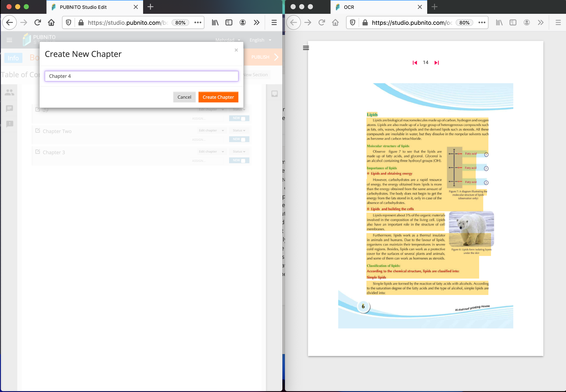Reload the PUBNiTO Studio page
Screen dimensions: 566x392
[38, 23]
